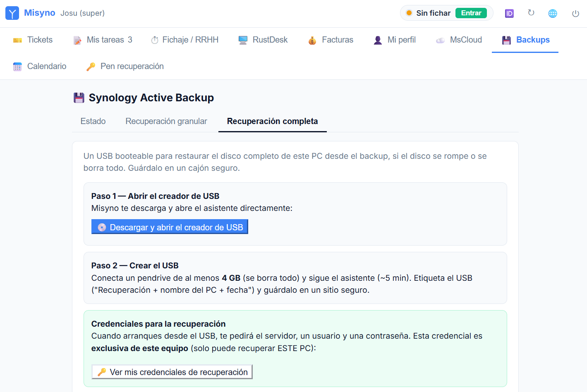The width and height of the screenshot is (587, 392).
Task: Click the green Entrar button
Action: (471, 13)
